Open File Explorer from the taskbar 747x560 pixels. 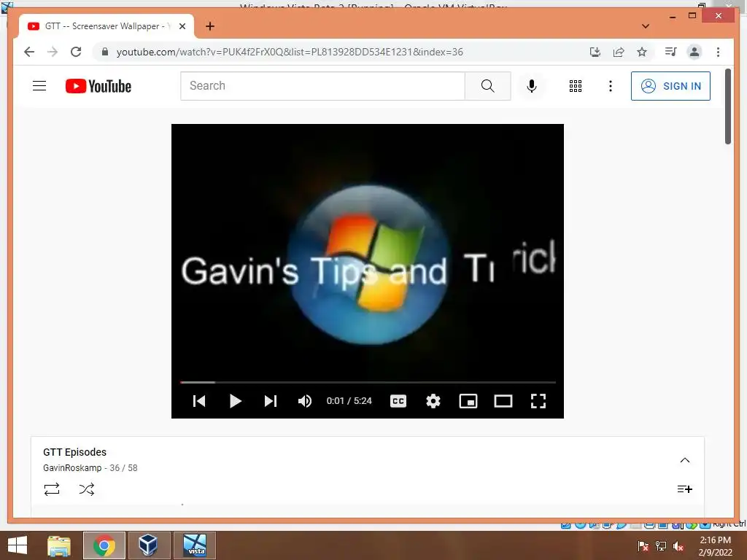pos(58,545)
